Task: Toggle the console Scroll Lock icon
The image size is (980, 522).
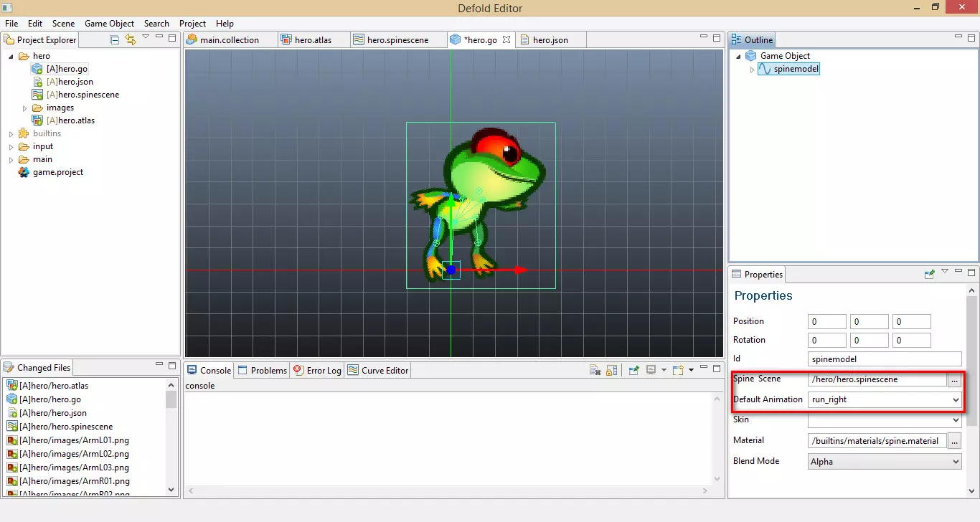Action: tap(611, 371)
